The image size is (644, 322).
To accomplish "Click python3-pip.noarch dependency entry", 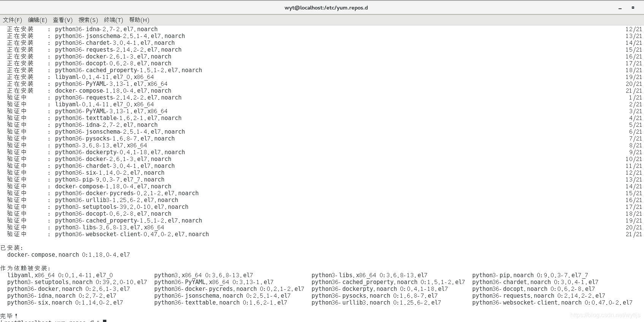I will [530, 275].
